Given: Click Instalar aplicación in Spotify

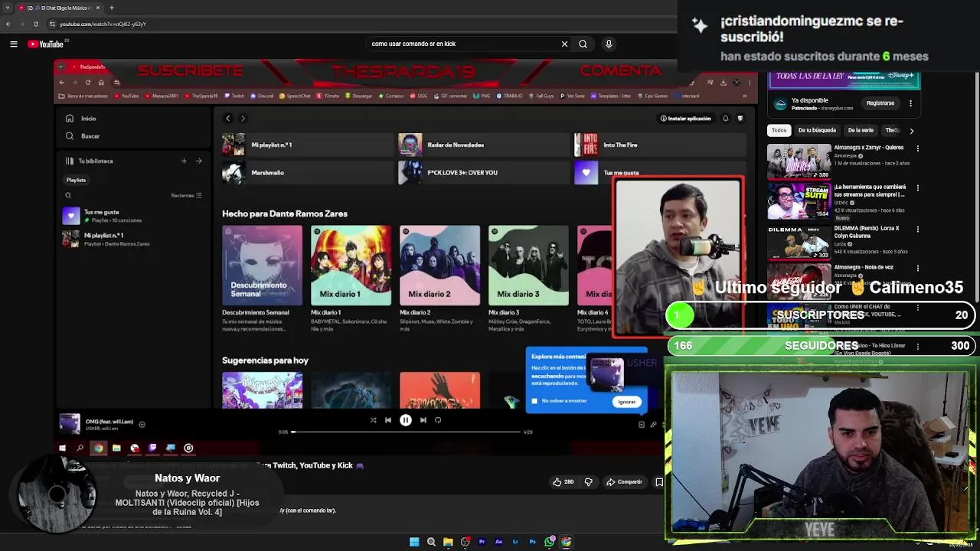Looking at the screenshot, I should pyautogui.click(x=685, y=119).
